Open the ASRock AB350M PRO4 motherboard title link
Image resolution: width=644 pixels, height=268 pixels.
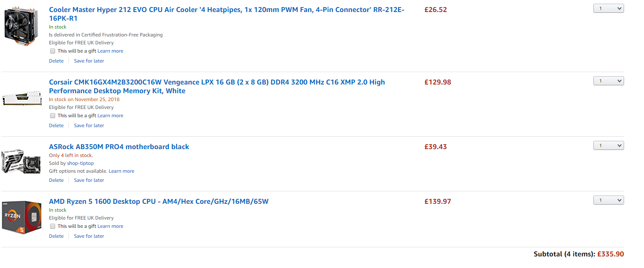(x=119, y=147)
